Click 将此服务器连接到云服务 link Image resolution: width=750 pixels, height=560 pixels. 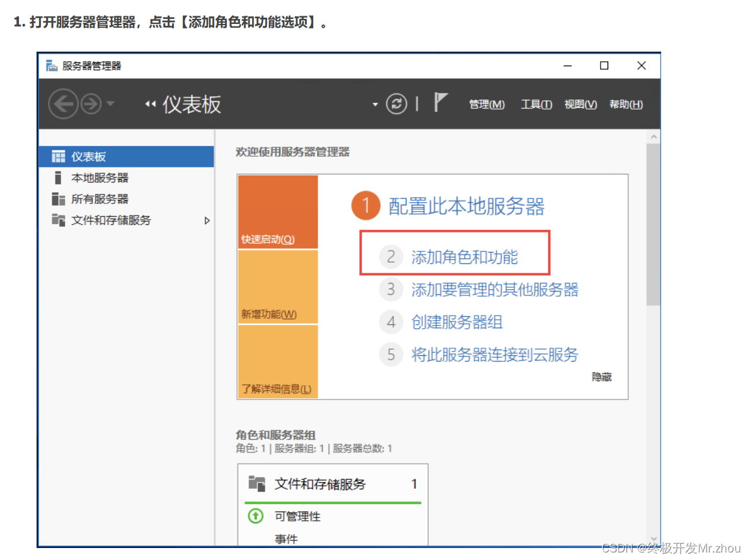tap(495, 355)
